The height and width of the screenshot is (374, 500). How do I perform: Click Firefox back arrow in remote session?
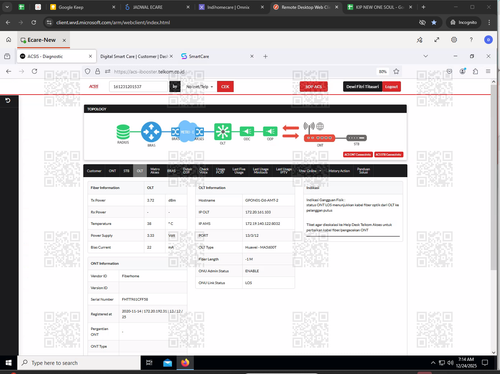(9, 71)
